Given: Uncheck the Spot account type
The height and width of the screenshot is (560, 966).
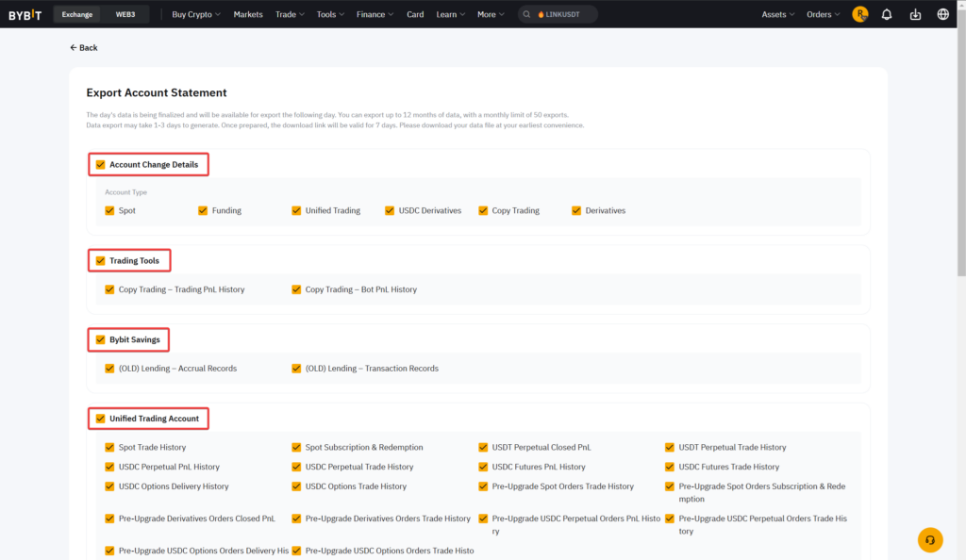Looking at the screenshot, I should point(109,210).
